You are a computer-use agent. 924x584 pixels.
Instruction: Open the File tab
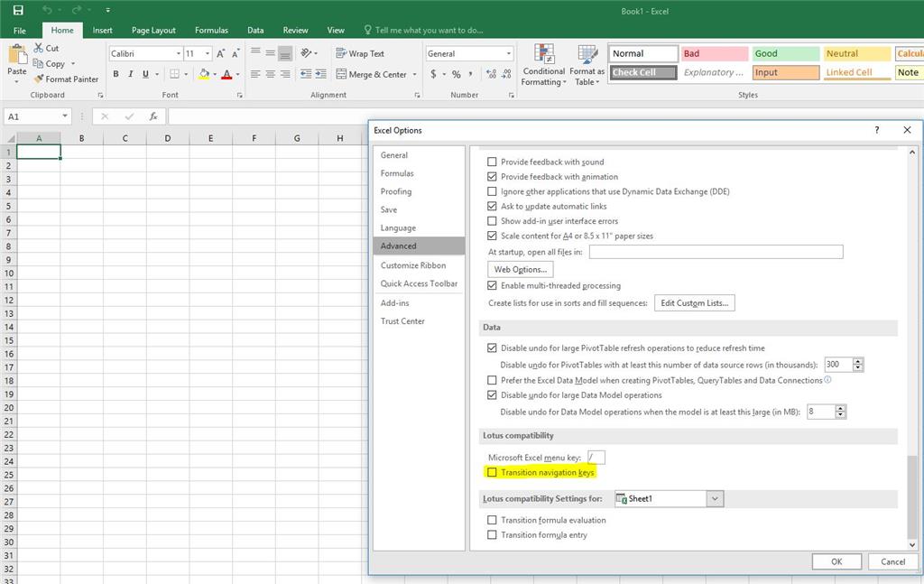coord(20,30)
